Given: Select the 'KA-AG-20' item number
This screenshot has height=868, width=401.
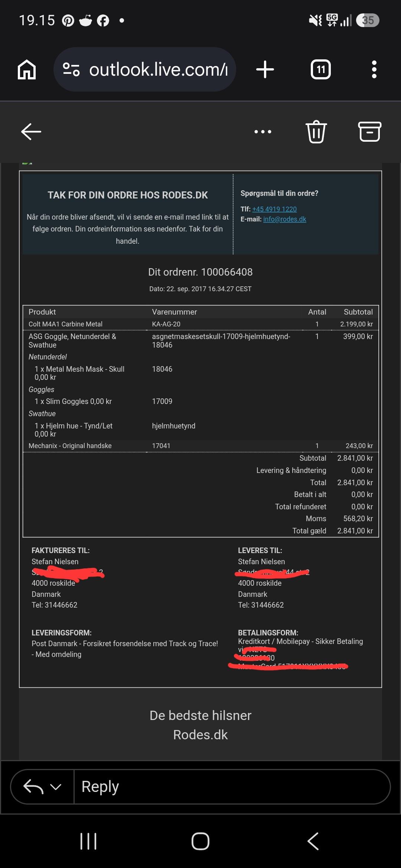Looking at the screenshot, I should pyautogui.click(x=166, y=324).
